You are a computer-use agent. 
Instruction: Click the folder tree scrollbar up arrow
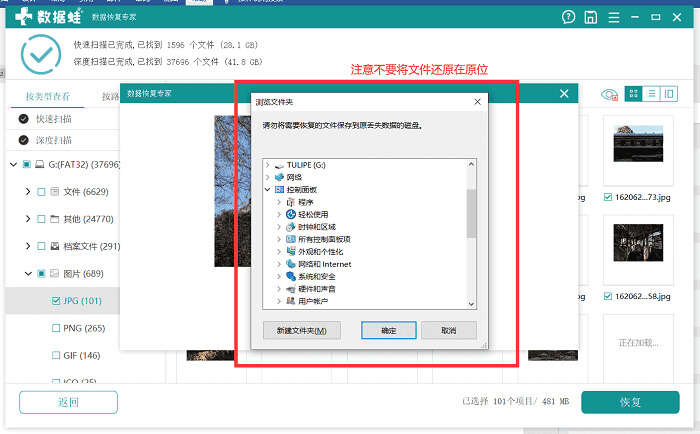(471, 164)
